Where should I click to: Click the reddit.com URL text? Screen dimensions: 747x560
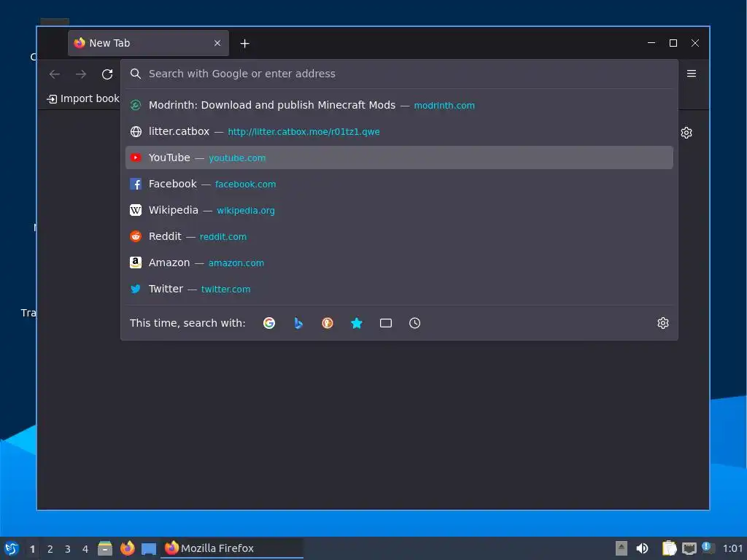click(223, 237)
